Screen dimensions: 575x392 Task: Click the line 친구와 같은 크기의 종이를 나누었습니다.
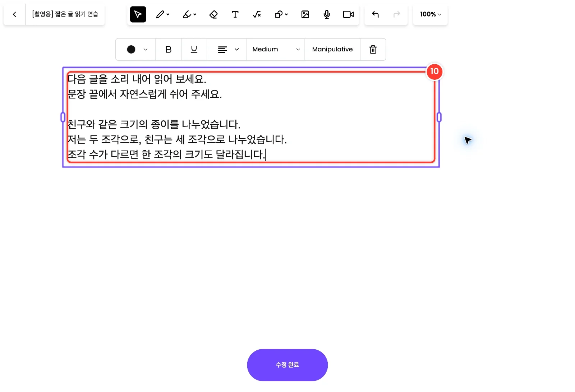pyautogui.click(x=154, y=124)
